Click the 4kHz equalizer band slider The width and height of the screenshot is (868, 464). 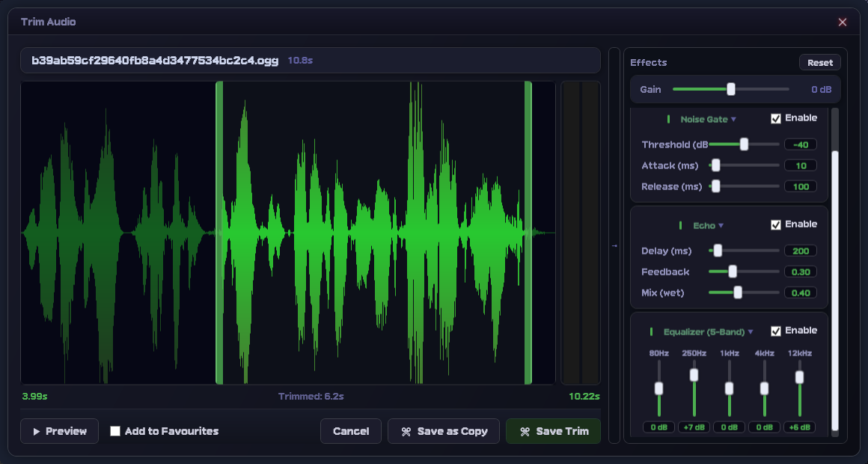click(x=765, y=388)
